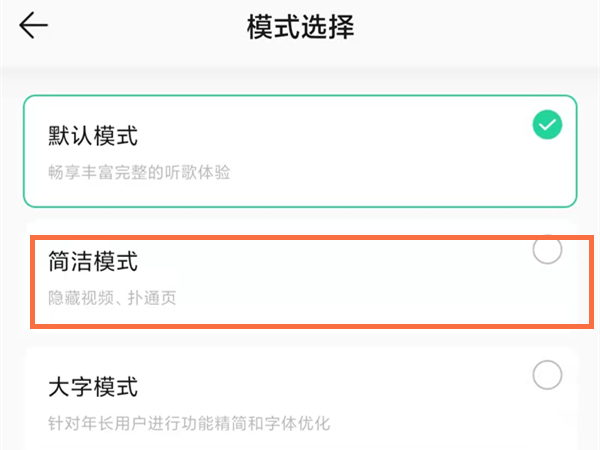Image resolution: width=600 pixels, height=450 pixels.
Task: Click the green border of the selected mode card
Action: (x=300, y=96)
